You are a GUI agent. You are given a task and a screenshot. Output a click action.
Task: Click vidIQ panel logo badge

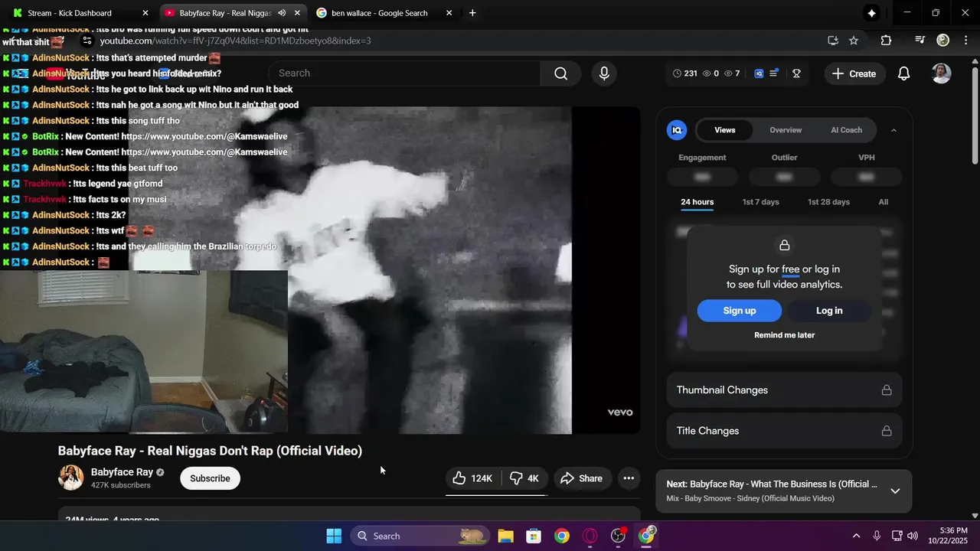point(677,130)
